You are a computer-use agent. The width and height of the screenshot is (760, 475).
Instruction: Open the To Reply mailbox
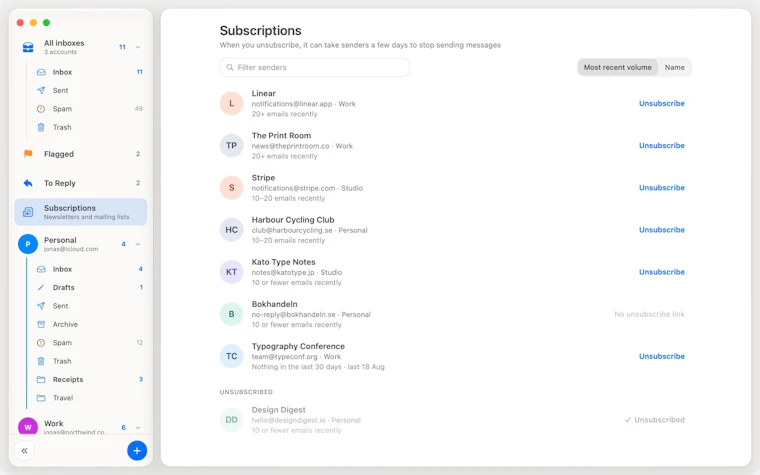(80, 183)
